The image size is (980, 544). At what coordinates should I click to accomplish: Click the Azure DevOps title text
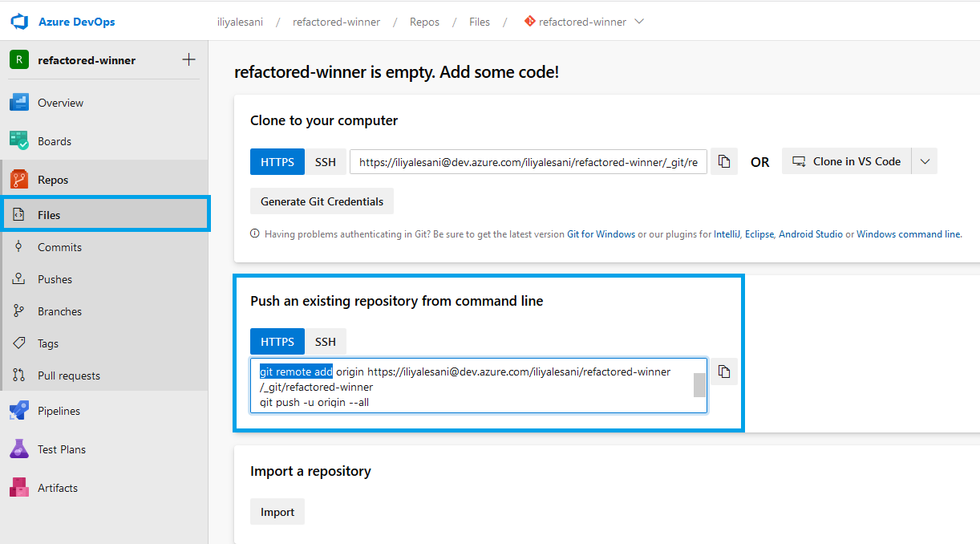[x=77, y=22]
